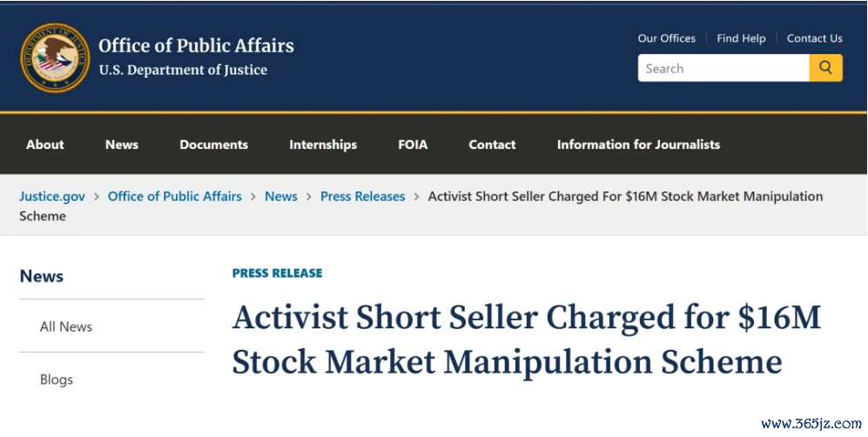This screenshot has width=868, height=437.
Task: Select the News navigation menu item
Action: [122, 145]
